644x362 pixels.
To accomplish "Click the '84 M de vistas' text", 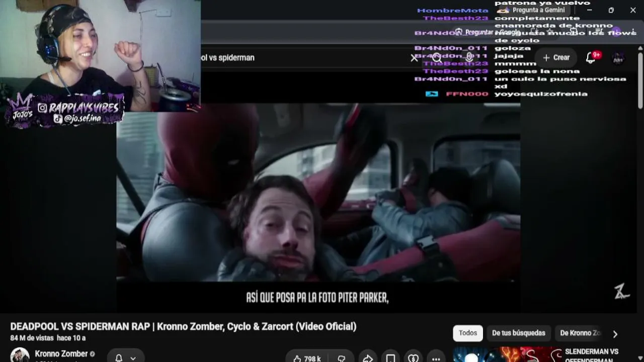I will click(x=32, y=338).
